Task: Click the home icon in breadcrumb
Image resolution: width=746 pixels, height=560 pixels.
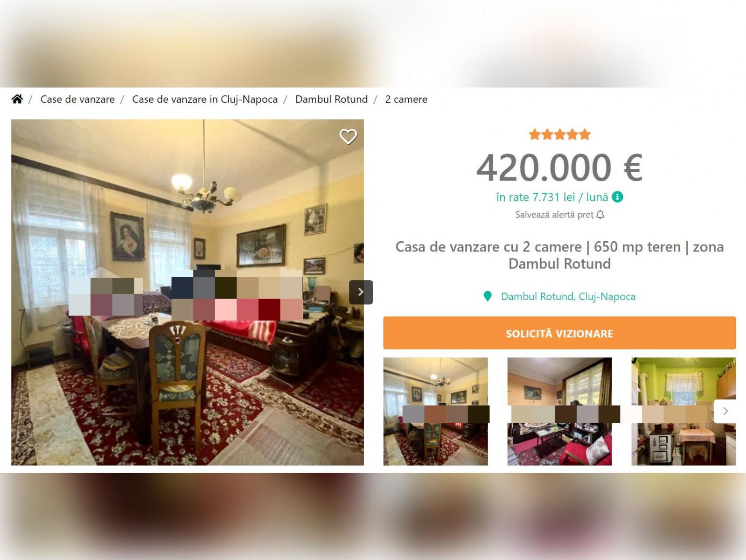Action: [x=17, y=99]
